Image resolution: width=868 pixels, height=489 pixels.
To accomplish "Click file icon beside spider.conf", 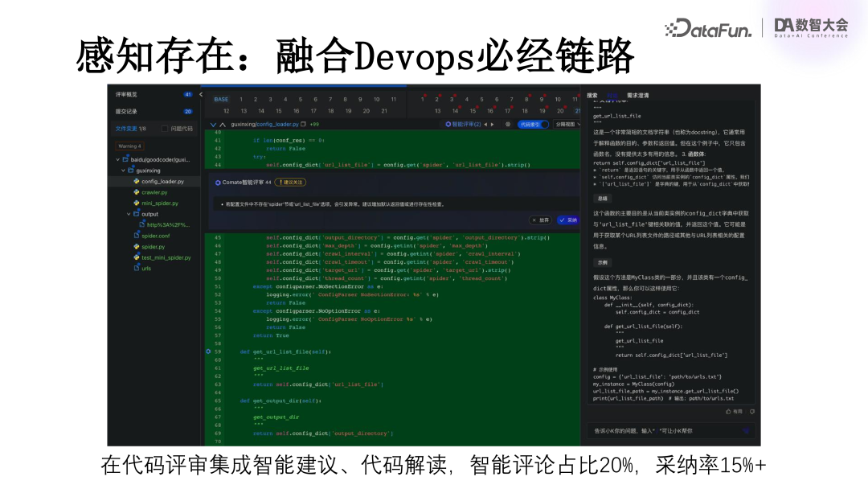I will pyautogui.click(x=136, y=236).
